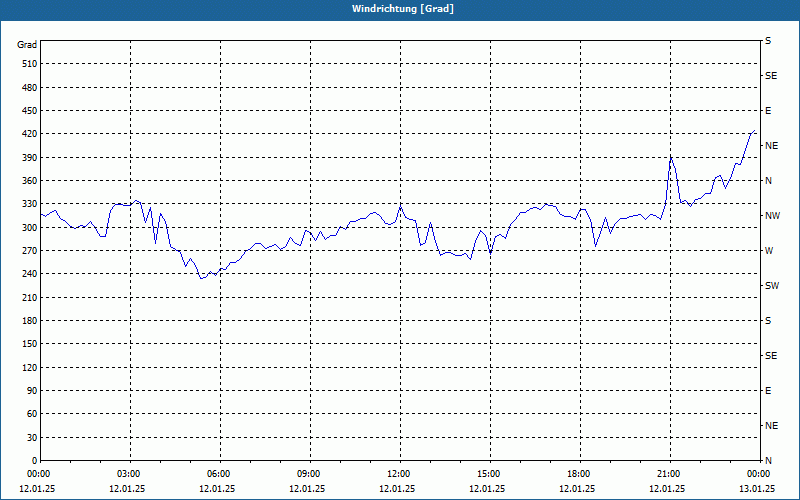Select the 150 y-axis label

[x=30, y=344]
